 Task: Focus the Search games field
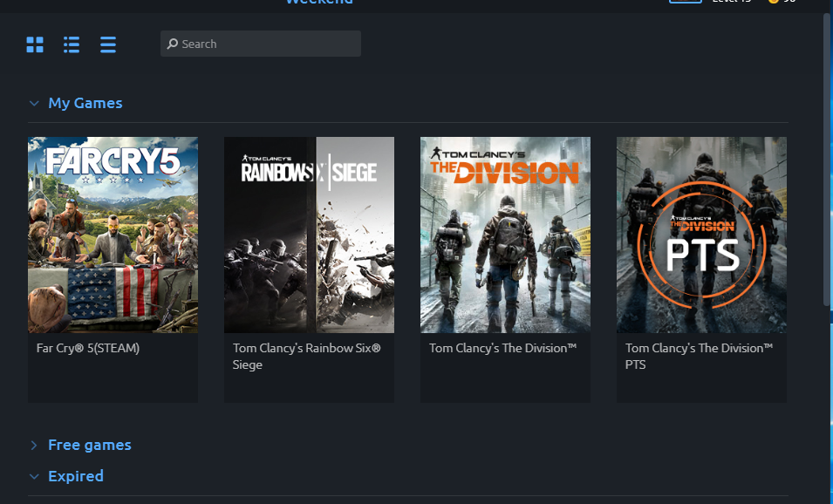pos(260,44)
